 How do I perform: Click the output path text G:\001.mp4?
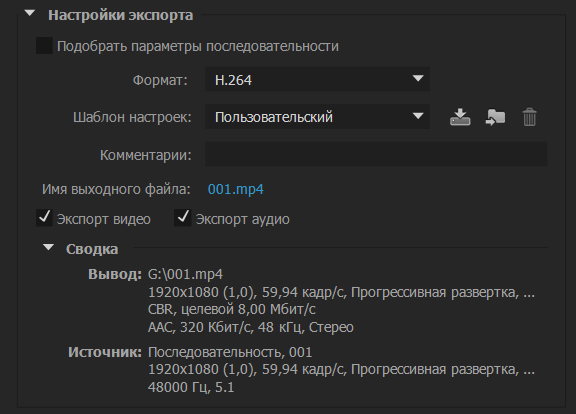[185, 274]
